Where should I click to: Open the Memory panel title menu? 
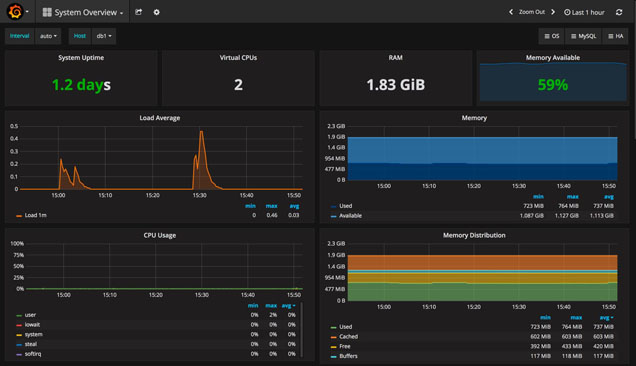[x=474, y=118]
